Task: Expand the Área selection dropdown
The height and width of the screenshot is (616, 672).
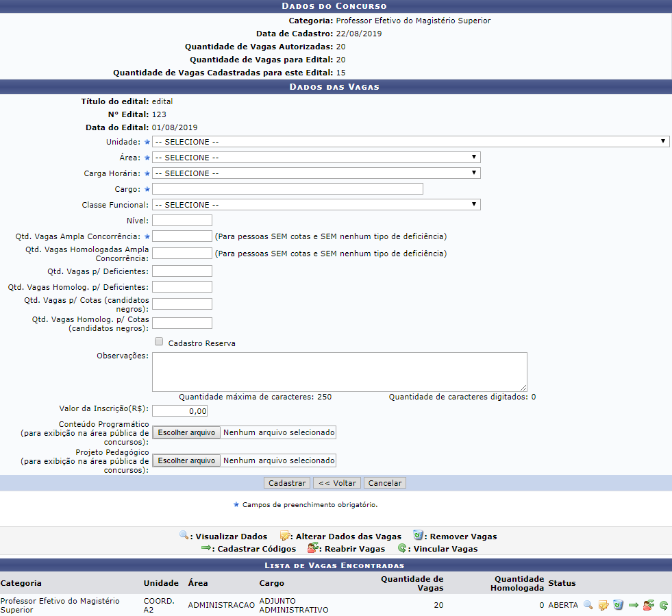Action: 316,158
